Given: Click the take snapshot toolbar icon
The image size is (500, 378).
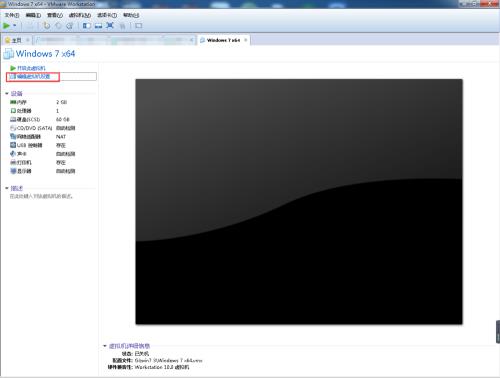Looking at the screenshot, I should (x=47, y=26).
